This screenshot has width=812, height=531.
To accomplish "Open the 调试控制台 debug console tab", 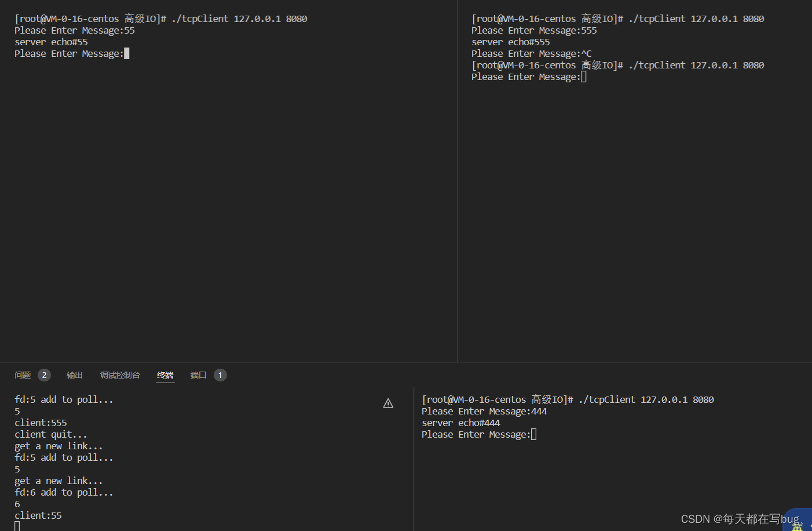I will (x=120, y=375).
